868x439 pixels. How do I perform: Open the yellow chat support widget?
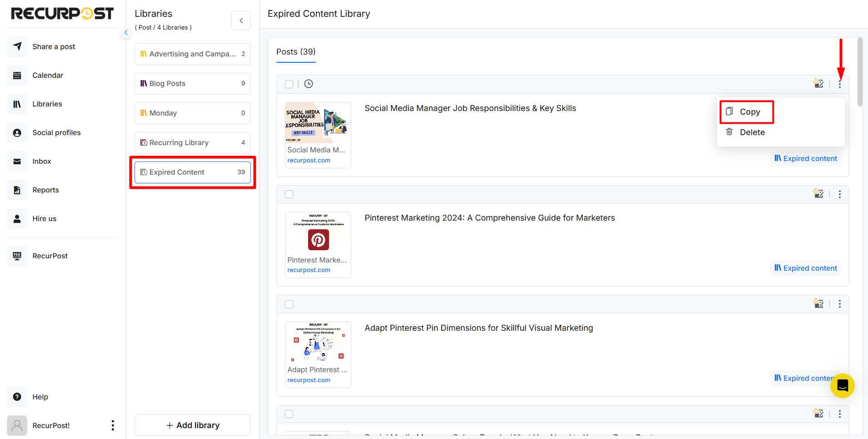(x=843, y=386)
